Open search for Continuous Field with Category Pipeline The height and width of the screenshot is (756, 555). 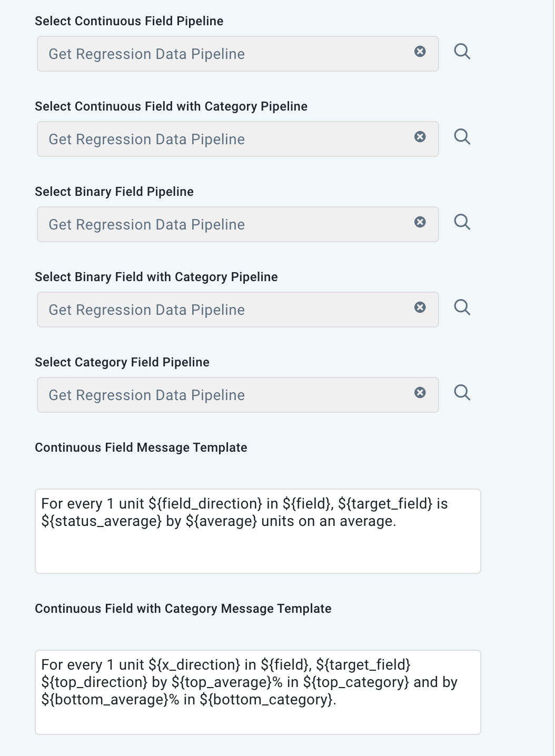(x=463, y=137)
